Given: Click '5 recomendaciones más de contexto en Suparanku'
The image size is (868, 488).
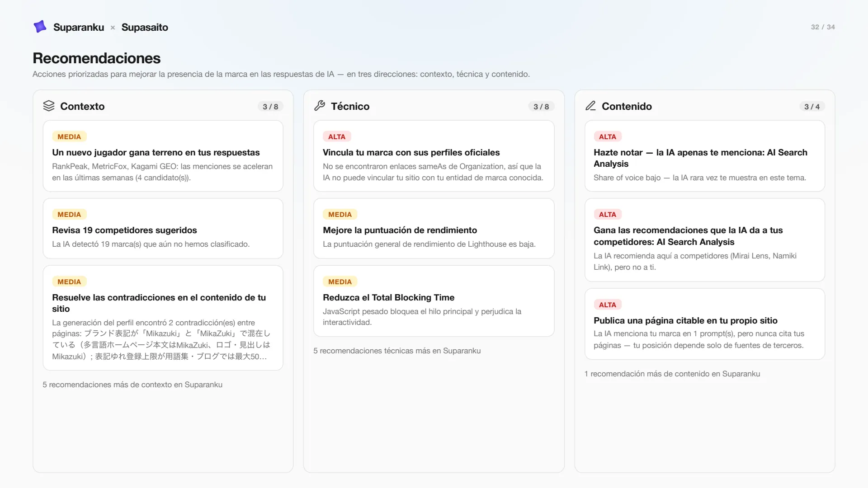Looking at the screenshot, I should tap(132, 385).
